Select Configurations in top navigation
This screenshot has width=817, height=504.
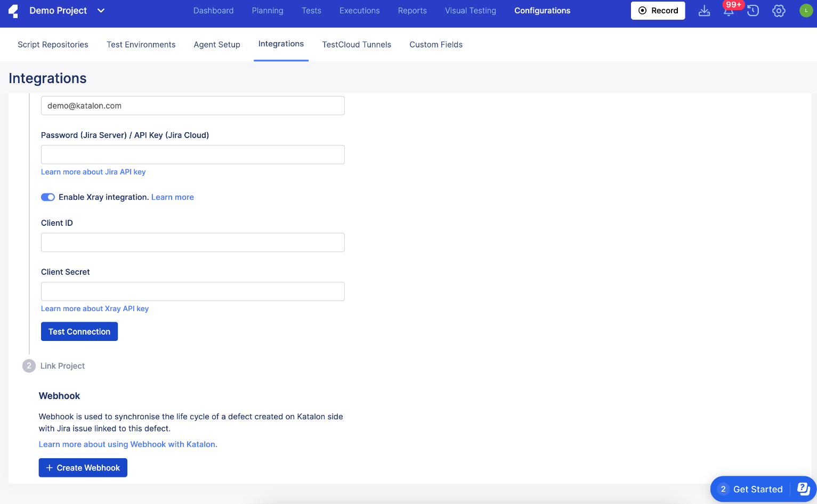[x=542, y=11]
